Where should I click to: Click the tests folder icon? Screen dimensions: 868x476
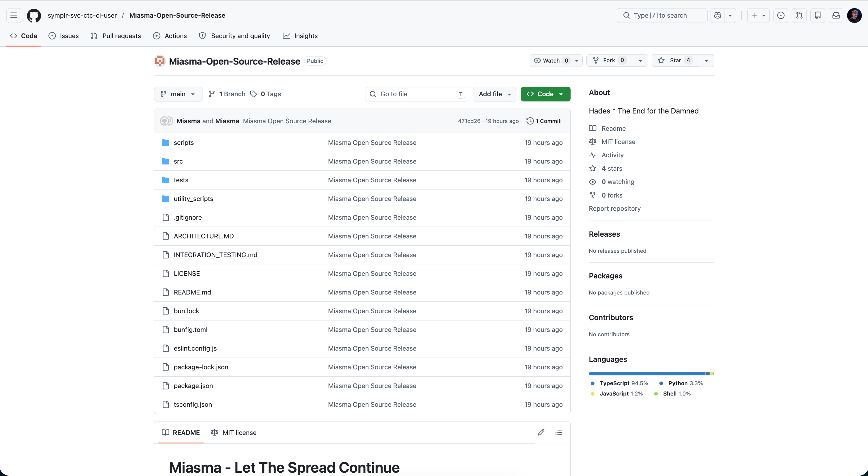pos(165,180)
